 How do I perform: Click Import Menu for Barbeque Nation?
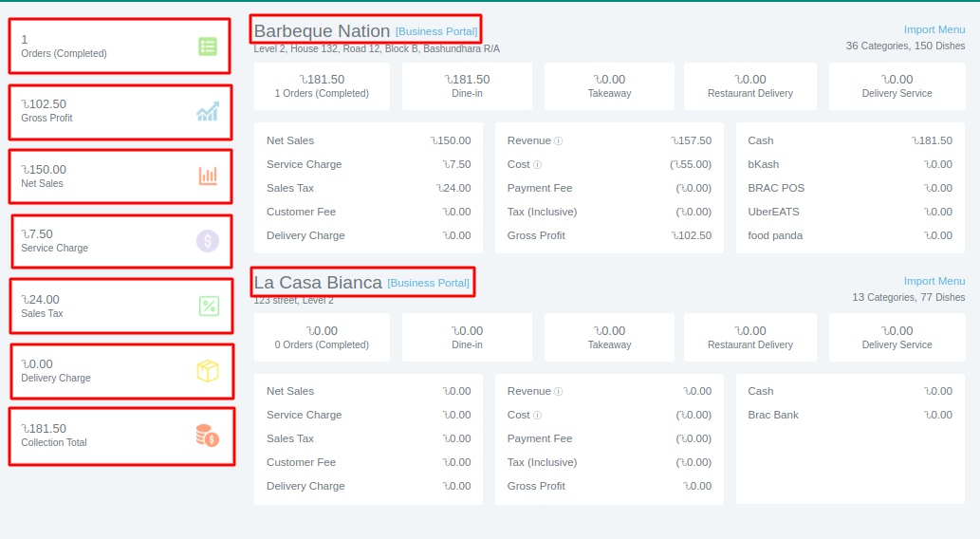(x=934, y=29)
